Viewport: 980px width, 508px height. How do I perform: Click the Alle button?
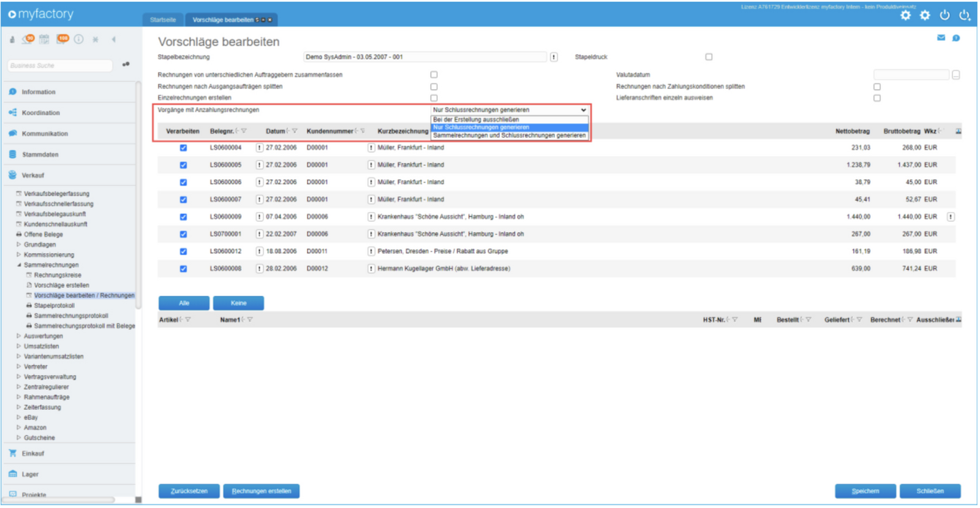184,303
